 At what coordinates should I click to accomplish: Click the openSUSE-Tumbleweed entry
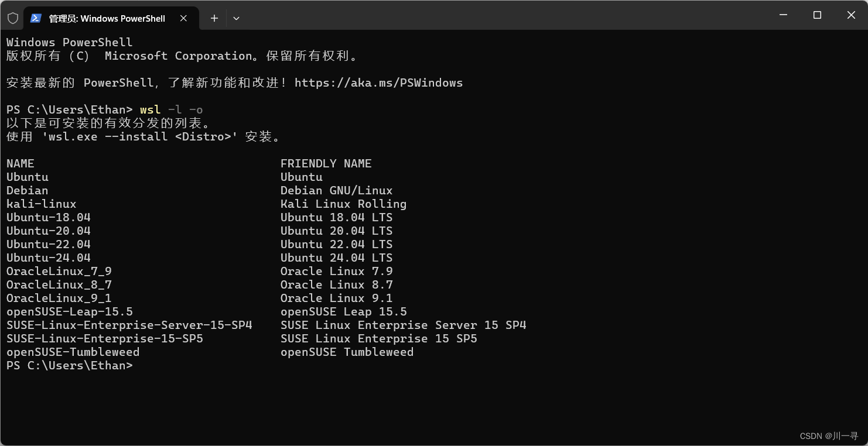73,352
